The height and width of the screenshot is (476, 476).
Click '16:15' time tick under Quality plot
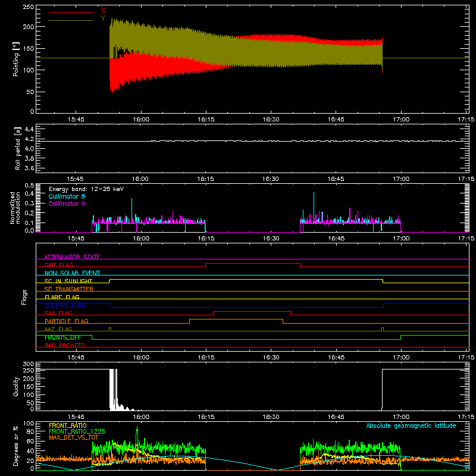click(x=206, y=417)
